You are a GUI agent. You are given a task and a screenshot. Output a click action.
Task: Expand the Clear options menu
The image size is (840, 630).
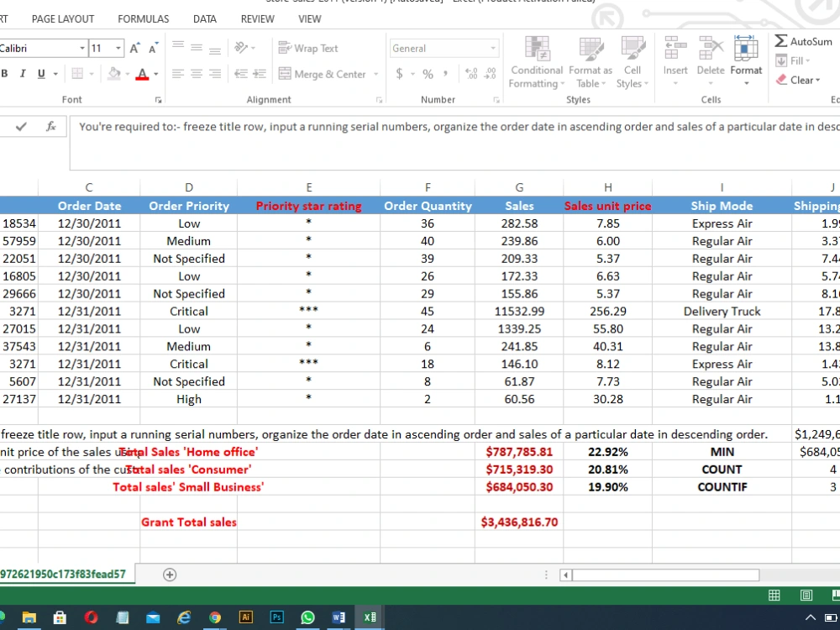click(x=817, y=81)
